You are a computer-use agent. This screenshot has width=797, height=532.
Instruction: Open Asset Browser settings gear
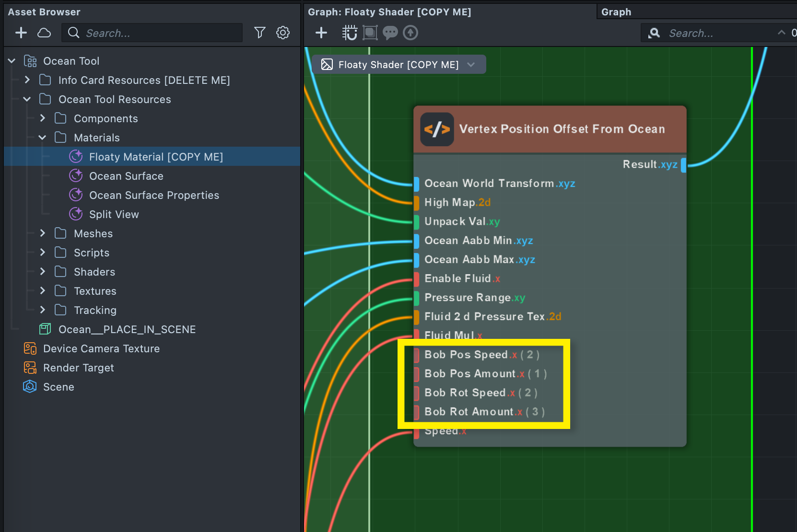click(283, 33)
